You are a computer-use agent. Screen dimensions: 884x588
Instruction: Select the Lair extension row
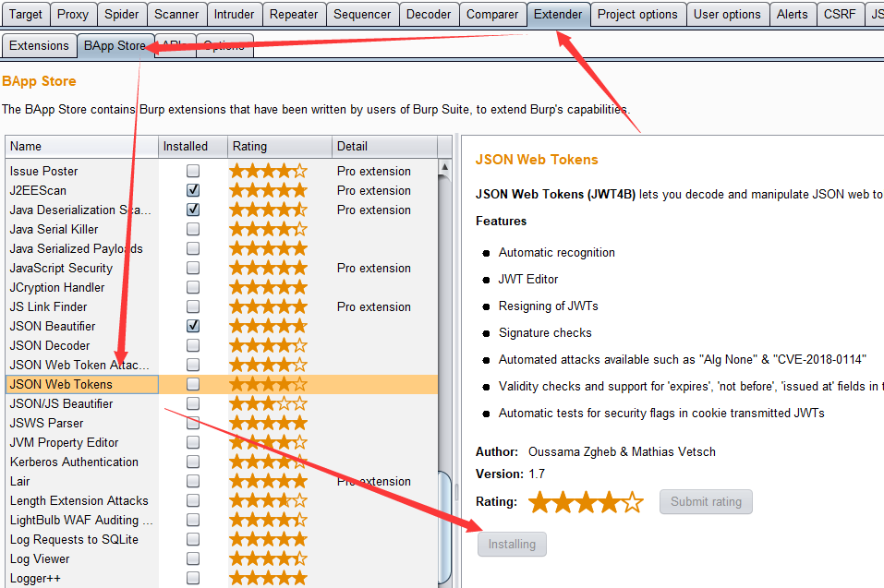(222, 482)
